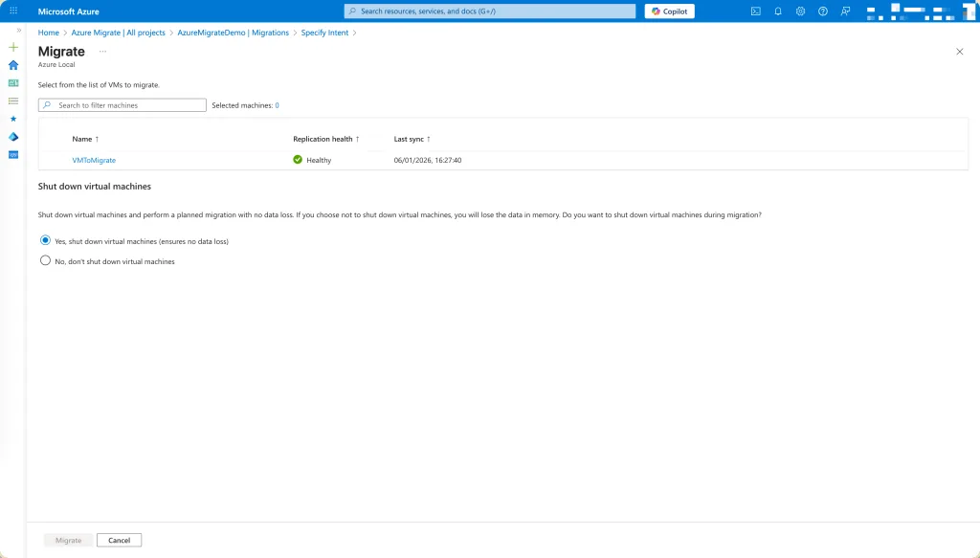This screenshot has height=558, width=980.
Task: Open the VMToMigrate machine link
Action: coord(94,160)
